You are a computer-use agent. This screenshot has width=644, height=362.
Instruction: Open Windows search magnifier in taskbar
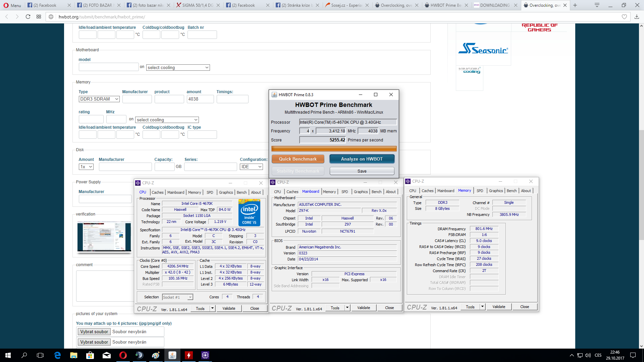pos(24,355)
